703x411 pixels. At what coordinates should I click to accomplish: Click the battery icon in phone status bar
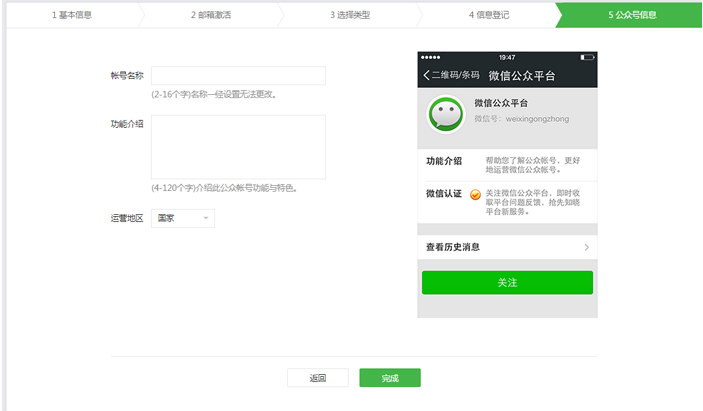click(586, 57)
